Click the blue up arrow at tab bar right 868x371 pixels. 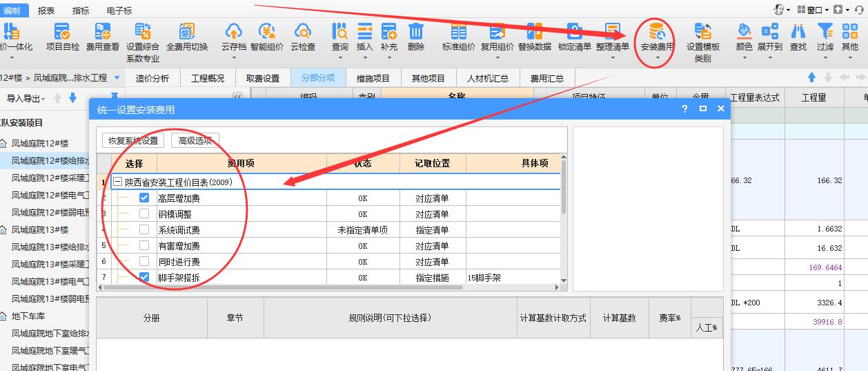[x=812, y=77]
